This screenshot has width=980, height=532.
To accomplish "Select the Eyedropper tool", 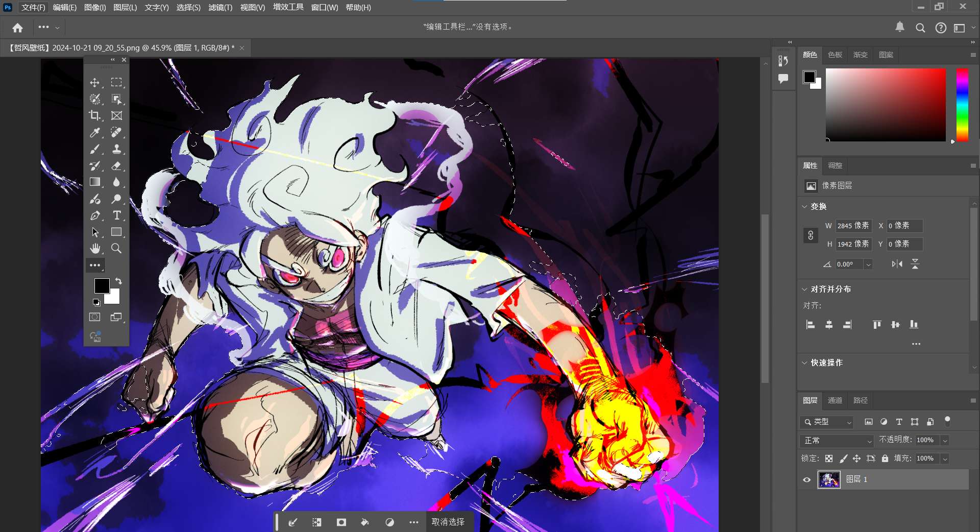I will click(95, 133).
